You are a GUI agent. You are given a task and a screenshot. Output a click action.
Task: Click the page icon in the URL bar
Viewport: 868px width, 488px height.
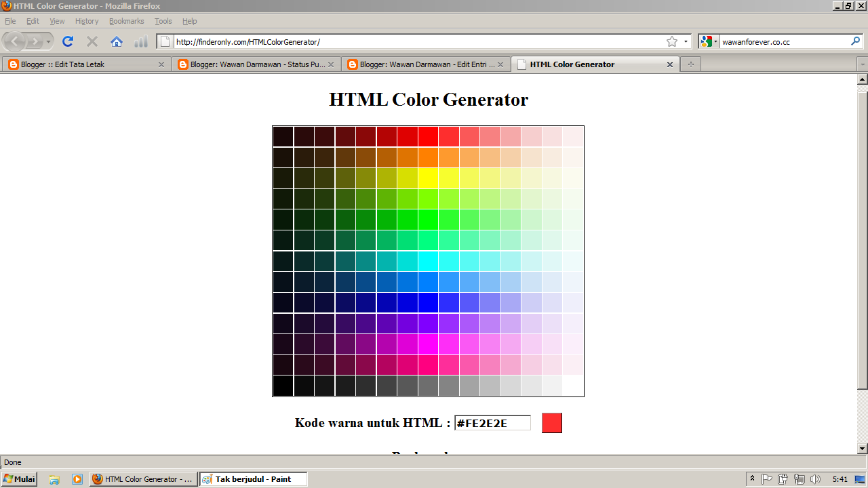[x=165, y=41]
